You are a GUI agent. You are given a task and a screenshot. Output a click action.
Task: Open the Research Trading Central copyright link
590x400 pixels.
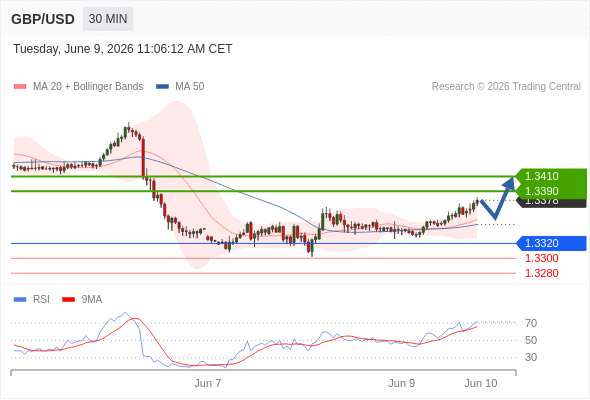pos(506,87)
